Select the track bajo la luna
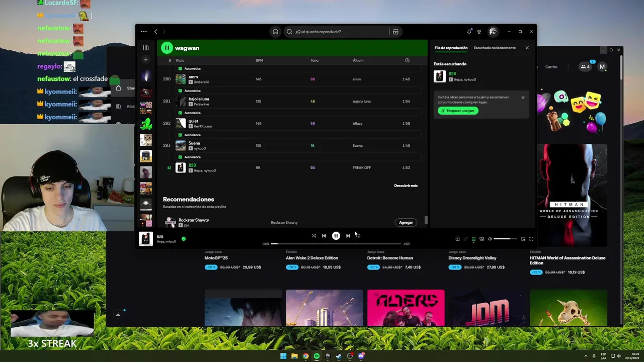The height and width of the screenshot is (362, 644). [x=291, y=101]
